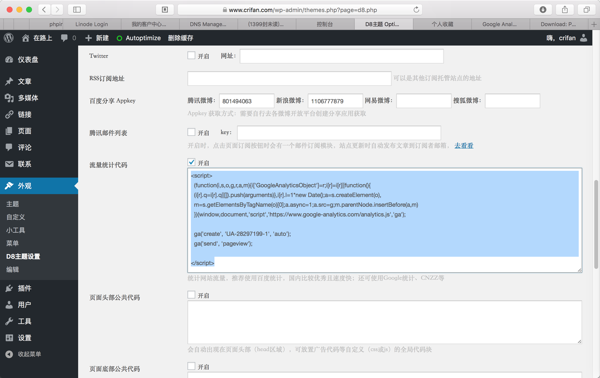
Task: Open 编辑 editor submenu item
Action: click(x=13, y=269)
